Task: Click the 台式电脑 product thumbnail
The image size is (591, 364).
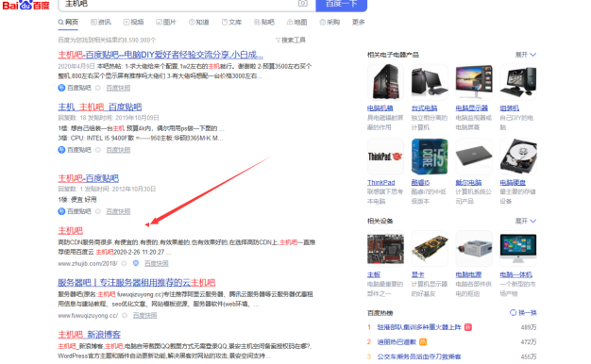Action: [430, 82]
